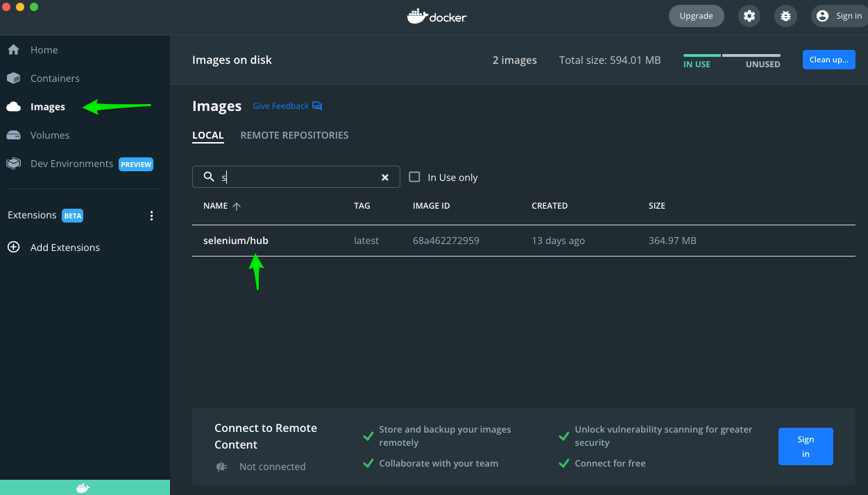Click the Total size 594.01 MB text
This screenshot has width=868, height=495.
click(x=610, y=60)
